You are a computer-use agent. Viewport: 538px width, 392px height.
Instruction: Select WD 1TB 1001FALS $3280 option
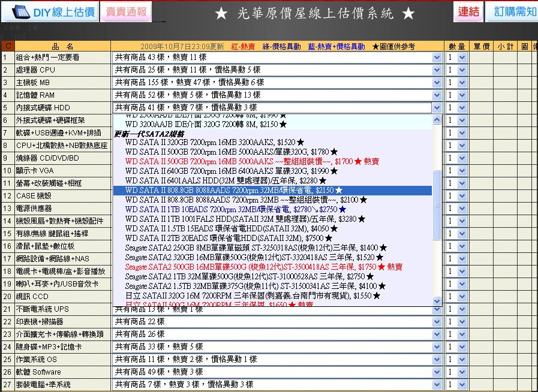pos(272,219)
